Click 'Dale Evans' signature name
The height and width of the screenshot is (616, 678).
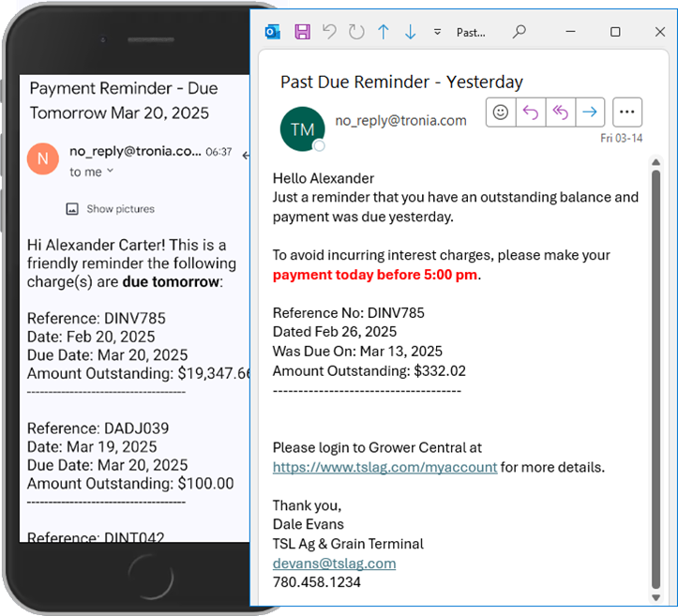(x=309, y=524)
